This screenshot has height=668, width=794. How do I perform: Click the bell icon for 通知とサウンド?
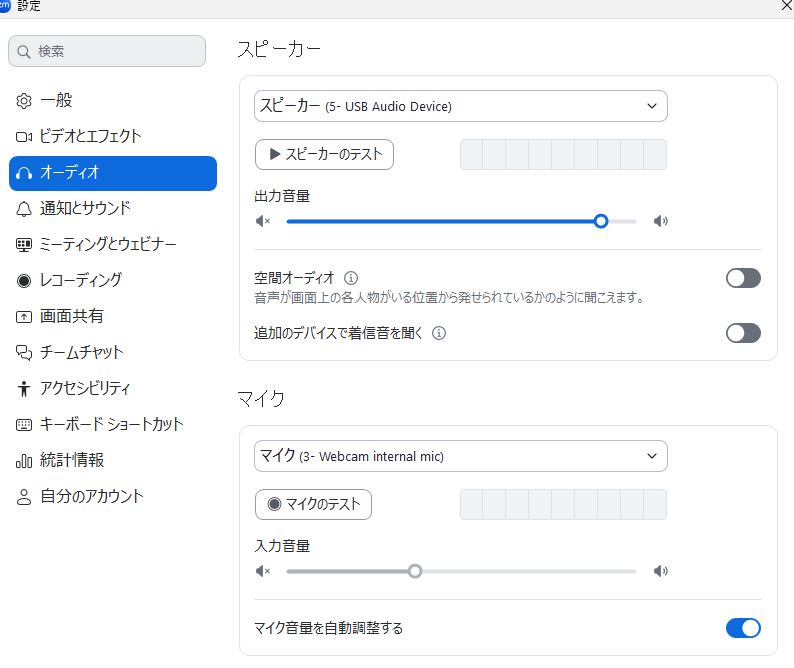click(x=25, y=209)
